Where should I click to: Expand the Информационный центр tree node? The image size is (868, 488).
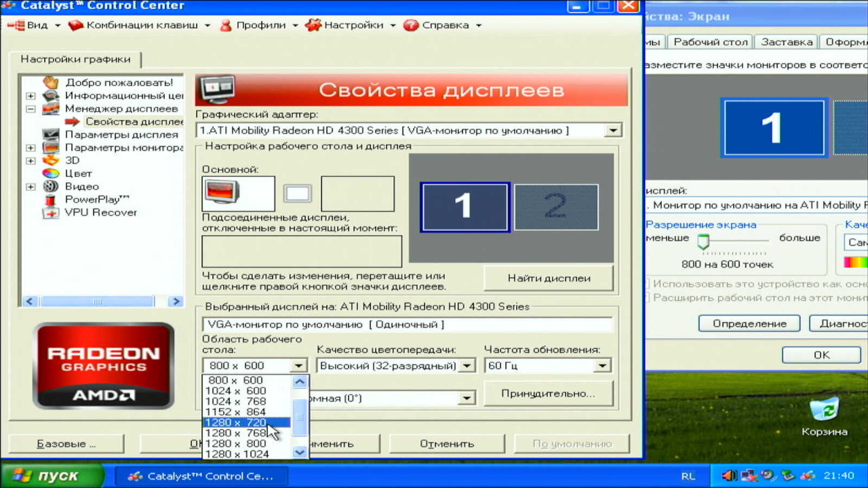pos(31,96)
